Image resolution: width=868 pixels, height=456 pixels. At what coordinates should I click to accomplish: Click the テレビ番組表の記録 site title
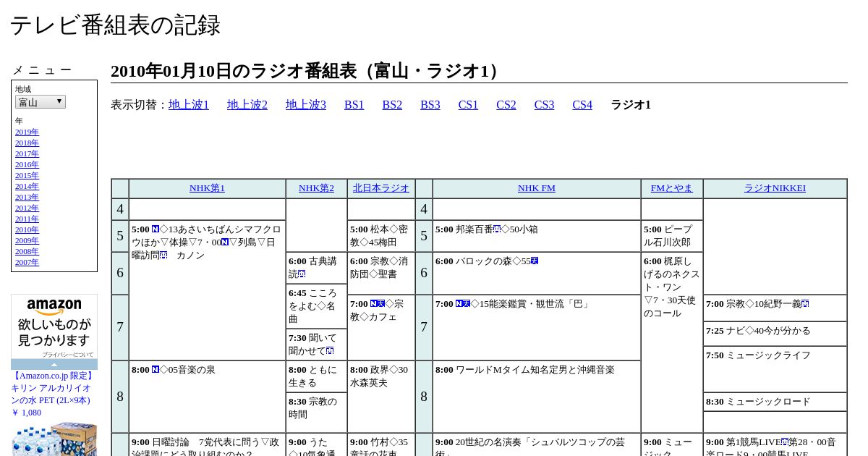pos(115,25)
